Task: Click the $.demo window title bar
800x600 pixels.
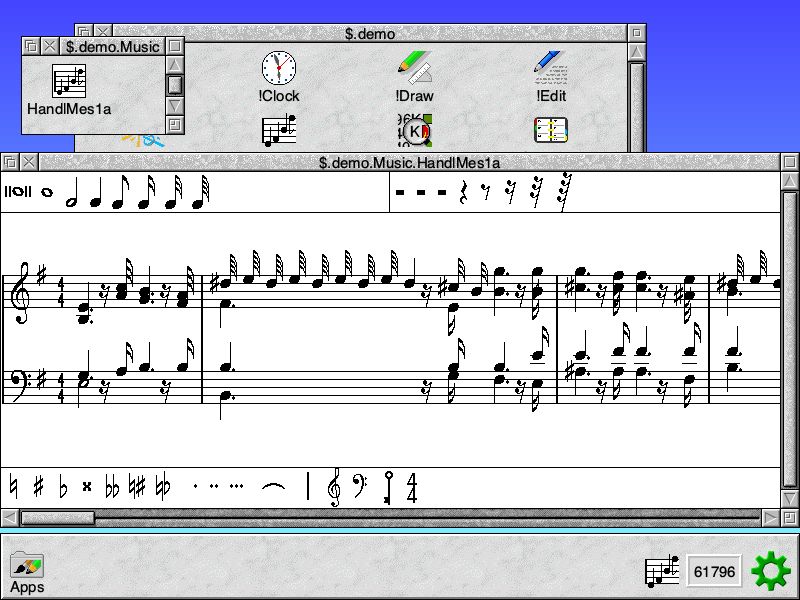Action: pos(370,33)
